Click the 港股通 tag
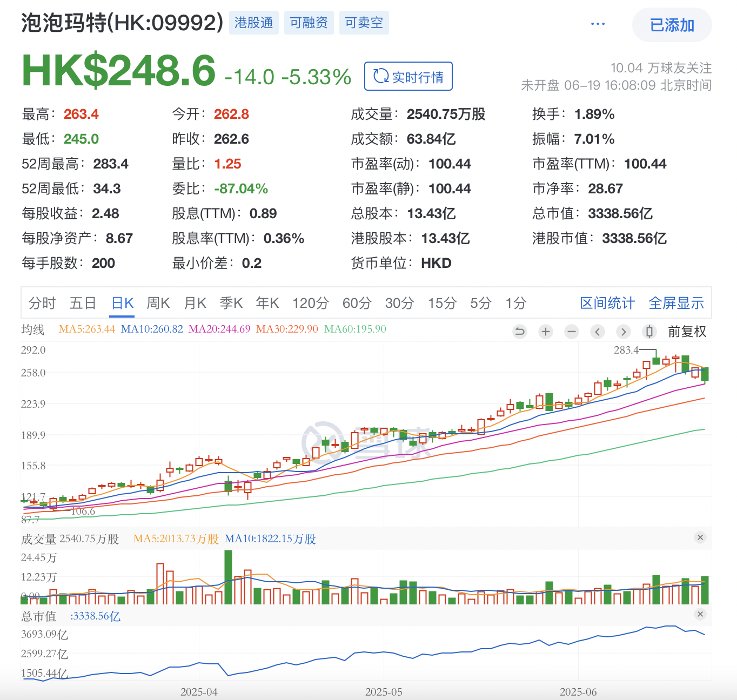Screen dimensions: 737x700 coord(254,23)
